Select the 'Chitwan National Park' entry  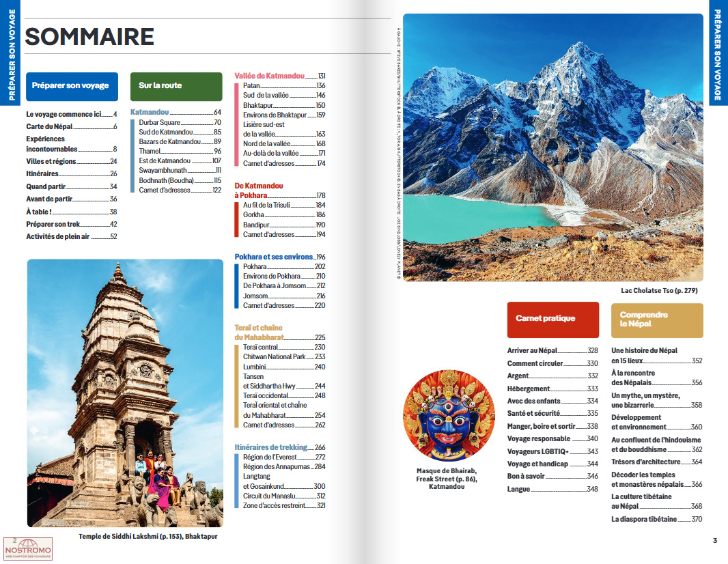tap(284, 357)
